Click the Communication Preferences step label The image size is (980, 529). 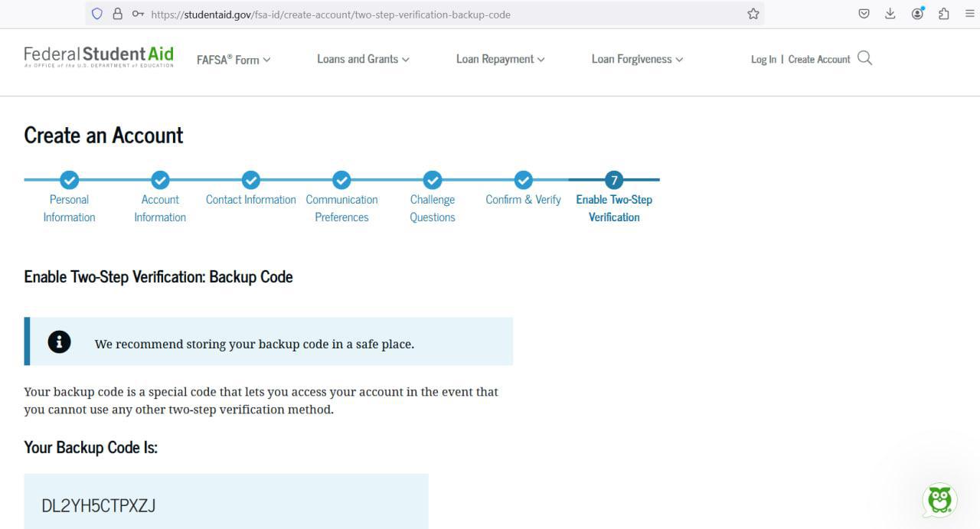tap(341, 208)
